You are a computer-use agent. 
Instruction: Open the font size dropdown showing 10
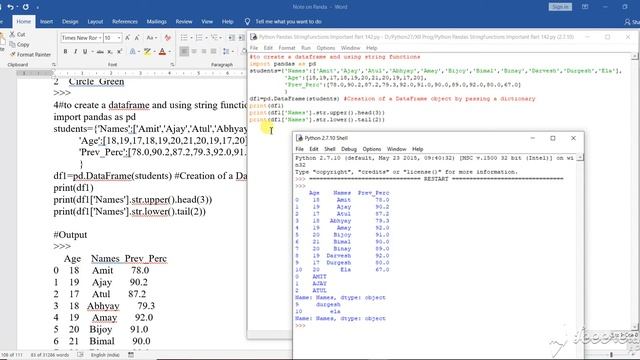pyautogui.click(x=119, y=38)
